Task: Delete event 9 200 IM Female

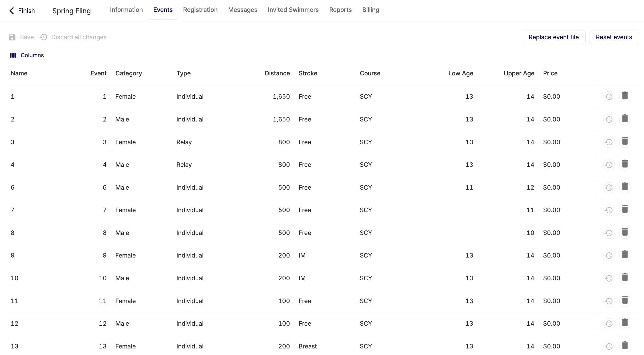Action: [625, 255]
